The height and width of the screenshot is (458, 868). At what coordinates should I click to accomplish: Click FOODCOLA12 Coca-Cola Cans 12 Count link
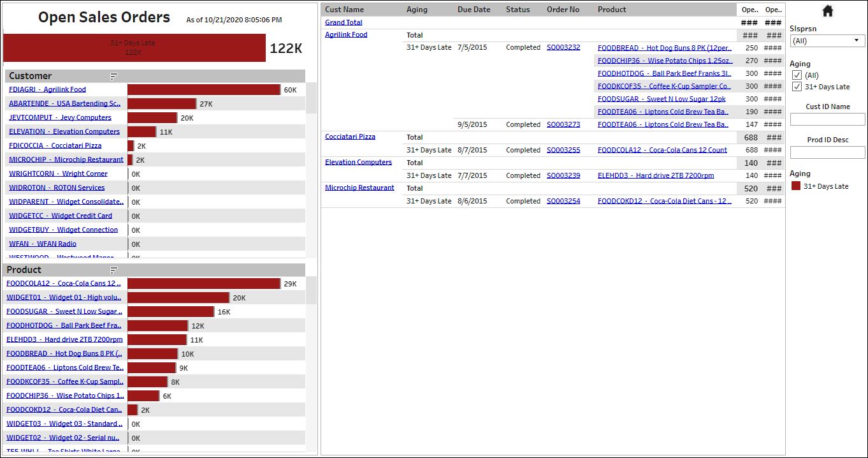click(662, 150)
